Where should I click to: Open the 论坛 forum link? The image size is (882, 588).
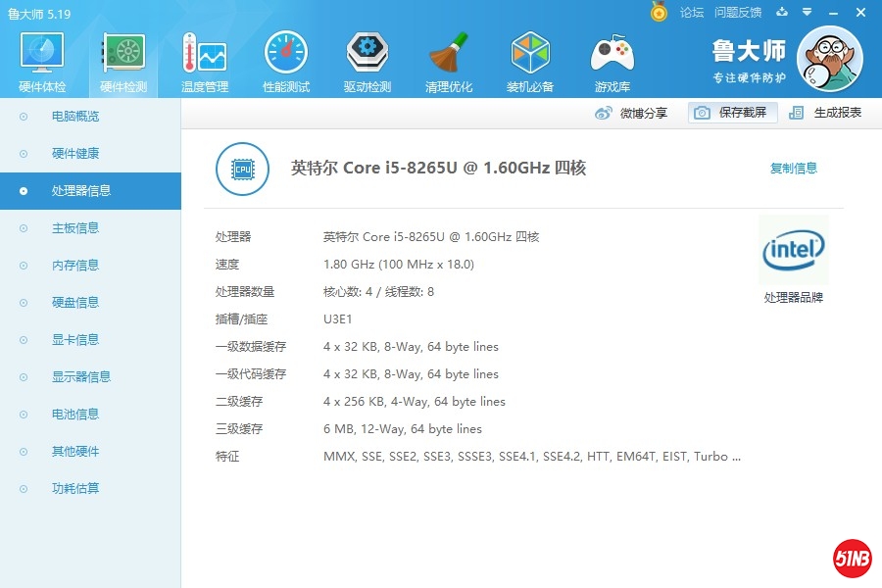[x=692, y=13]
